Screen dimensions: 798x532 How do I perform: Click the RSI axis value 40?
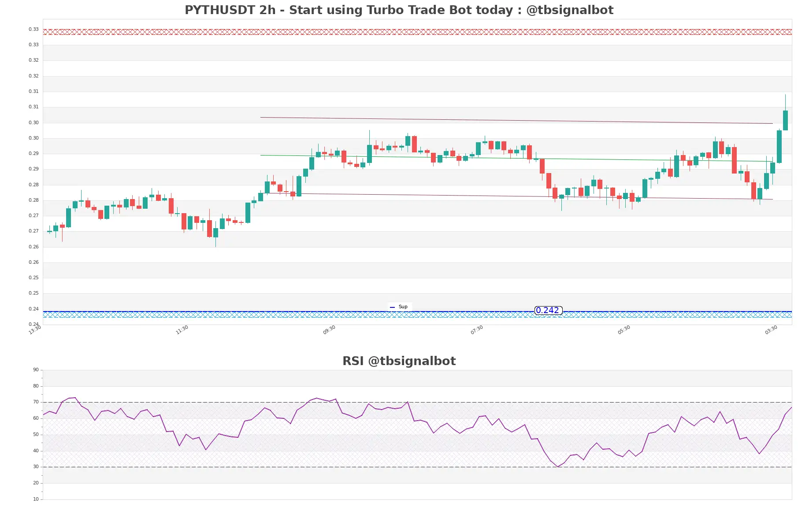tap(36, 451)
